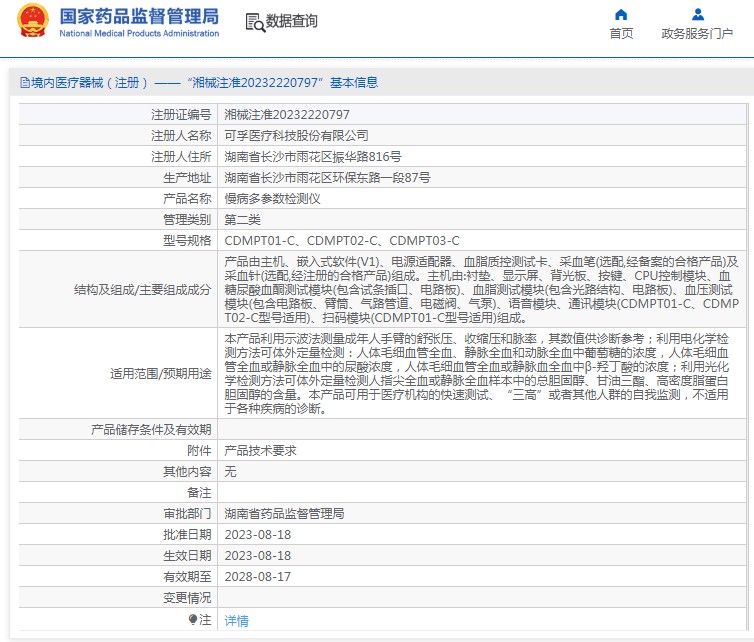
Task: Click the 备注 row label
Action: [x=199, y=492]
